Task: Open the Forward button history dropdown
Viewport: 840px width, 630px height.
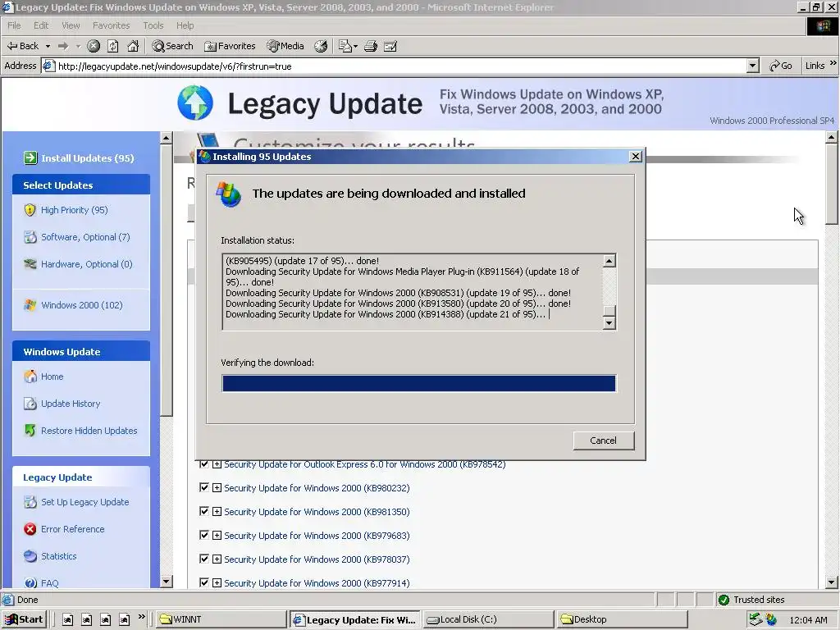Action: pos(78,46)
